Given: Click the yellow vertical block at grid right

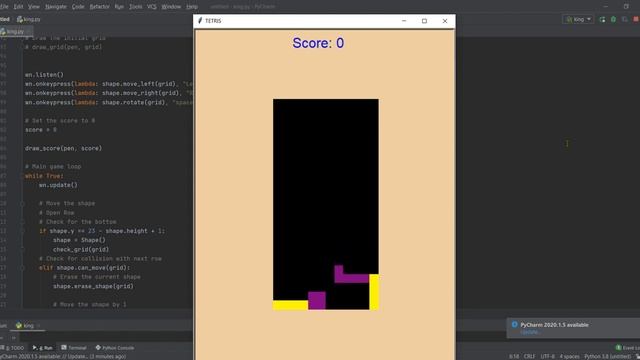Looking at the screenshot, I should 374,292.
